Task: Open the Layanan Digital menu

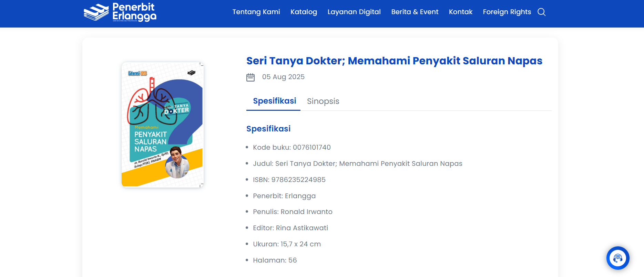Action: [354, 12]
